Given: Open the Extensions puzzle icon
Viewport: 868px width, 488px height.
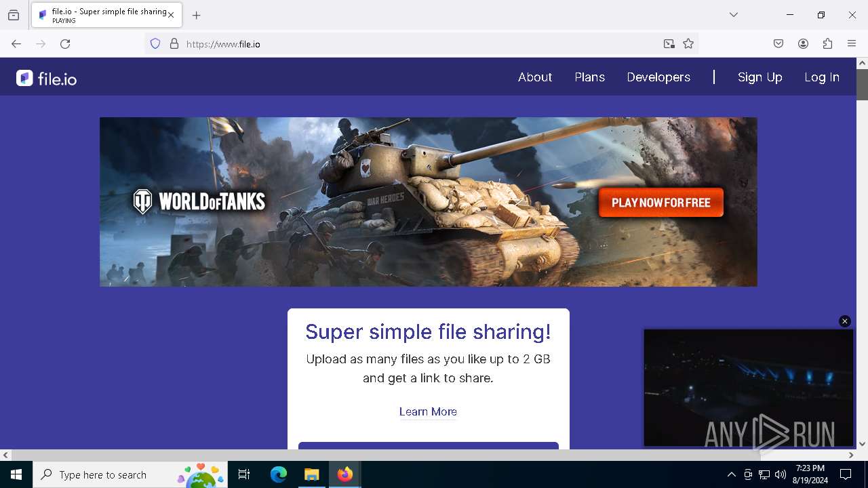Looking at the screenshot, I should tap(827, 44).
